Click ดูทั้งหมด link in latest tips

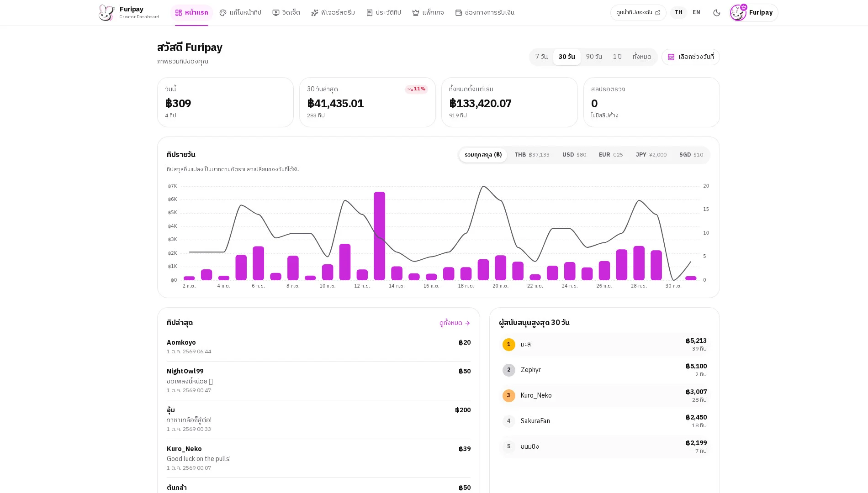point(455,323)
